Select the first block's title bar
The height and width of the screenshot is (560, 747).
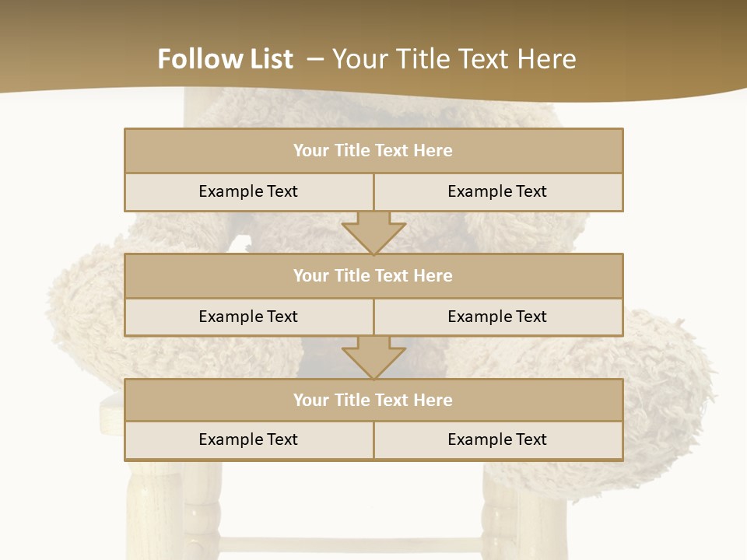click(x=373, y=151)
